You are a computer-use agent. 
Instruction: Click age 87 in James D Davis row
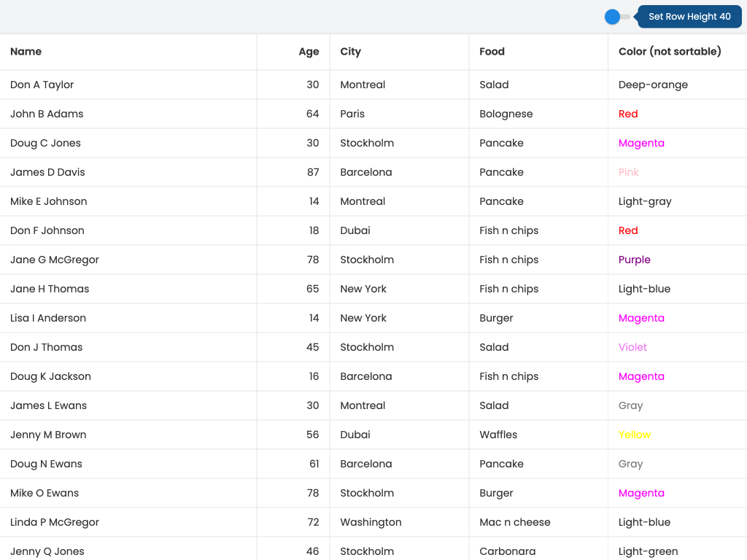pyautogui.click(x=312, y=172)
